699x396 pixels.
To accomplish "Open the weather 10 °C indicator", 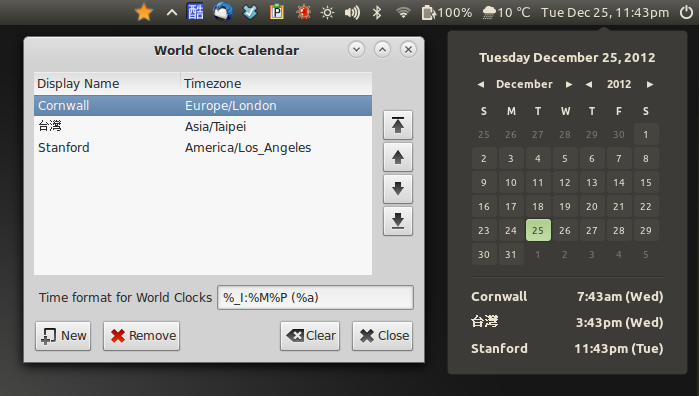I will (506, 12).
